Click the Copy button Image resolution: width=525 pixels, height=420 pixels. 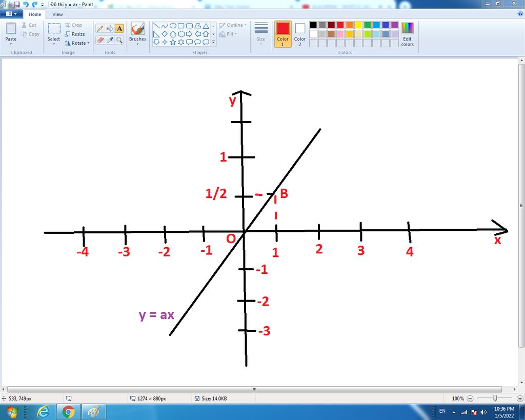pyautogui.click(x=30, y=34)
